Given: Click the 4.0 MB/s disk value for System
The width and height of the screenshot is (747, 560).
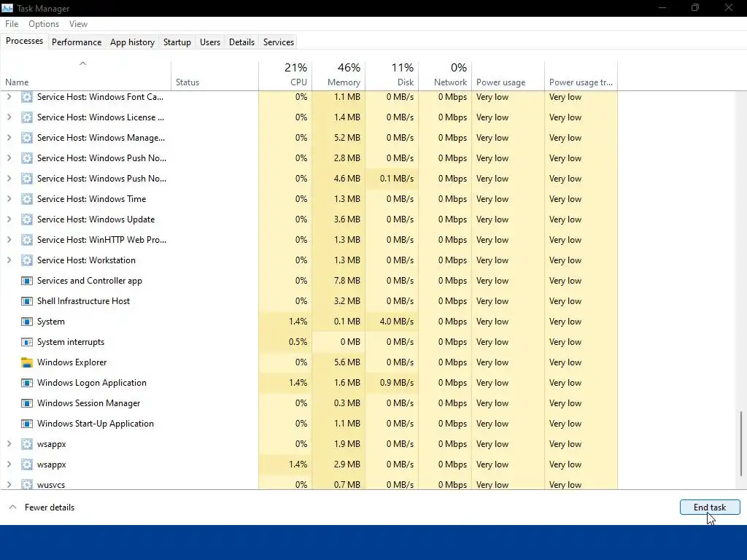Looking at the screenshot, I should coord(396,322).
